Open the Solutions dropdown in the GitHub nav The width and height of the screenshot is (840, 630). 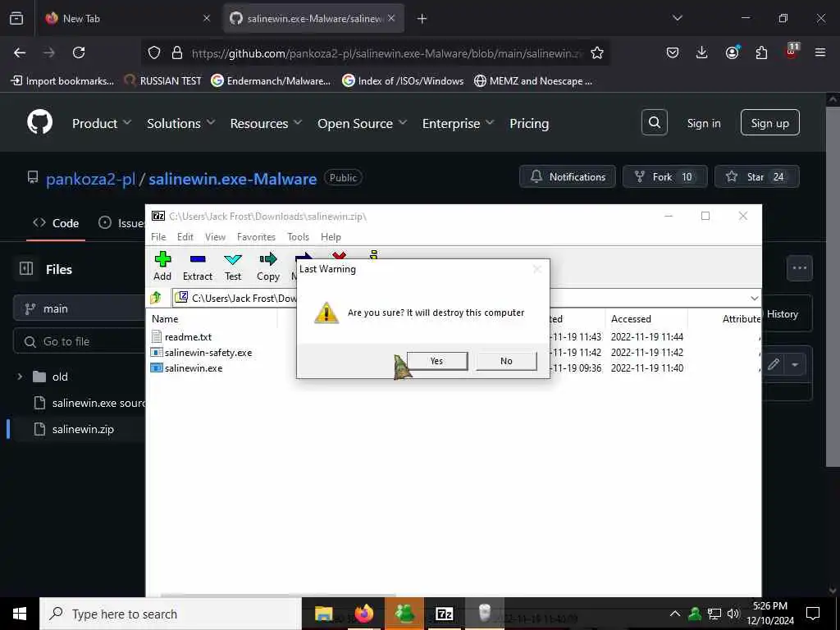(181, 123)
